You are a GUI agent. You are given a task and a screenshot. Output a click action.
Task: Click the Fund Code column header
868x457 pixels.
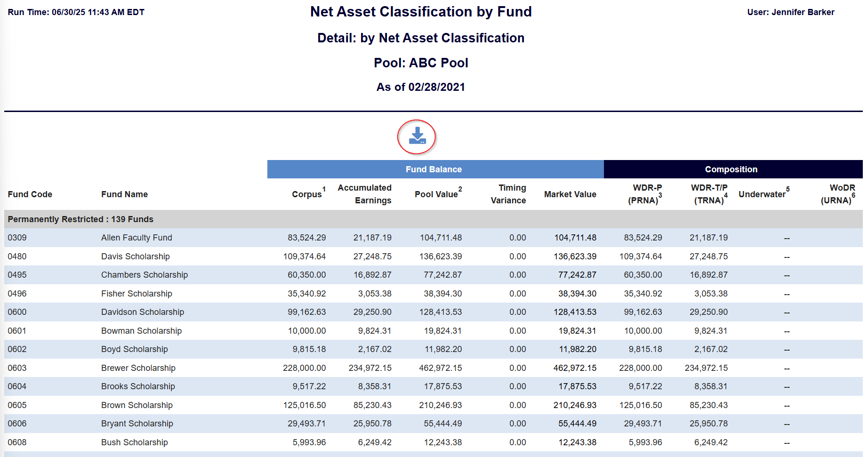30,194
